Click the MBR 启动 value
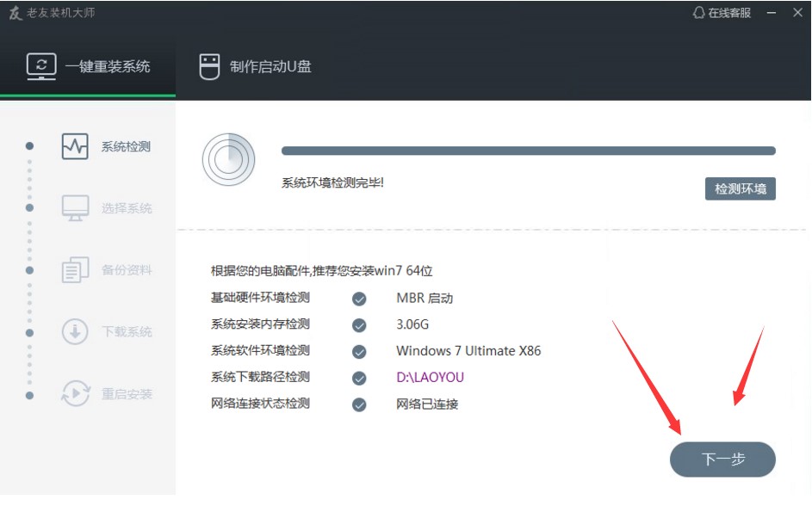 [x=425, y=299]
